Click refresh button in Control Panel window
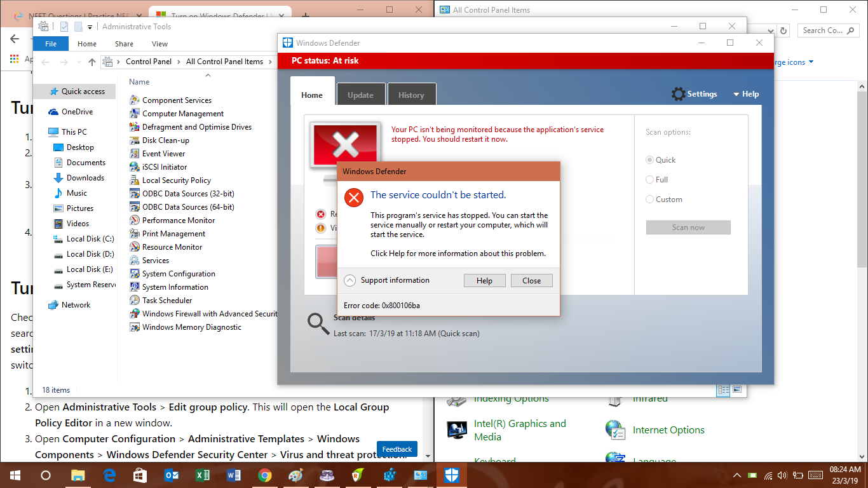This screenshot has height=488, width=868. [x=783, y=30]
